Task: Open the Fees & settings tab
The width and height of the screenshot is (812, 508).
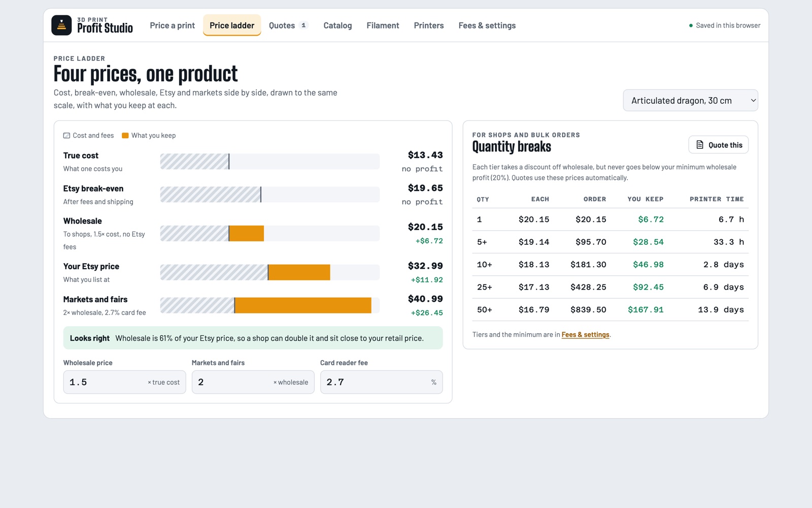Action: tap(487, 25)
